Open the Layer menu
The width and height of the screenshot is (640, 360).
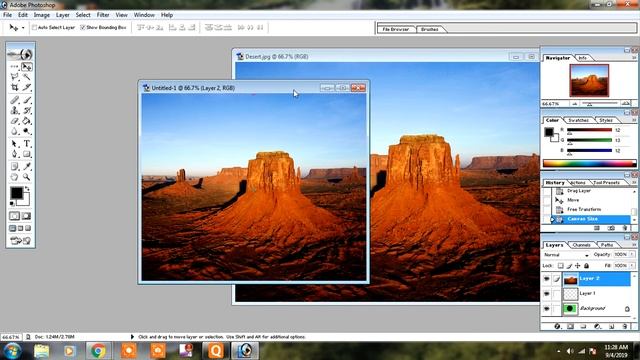click(62, 15)
